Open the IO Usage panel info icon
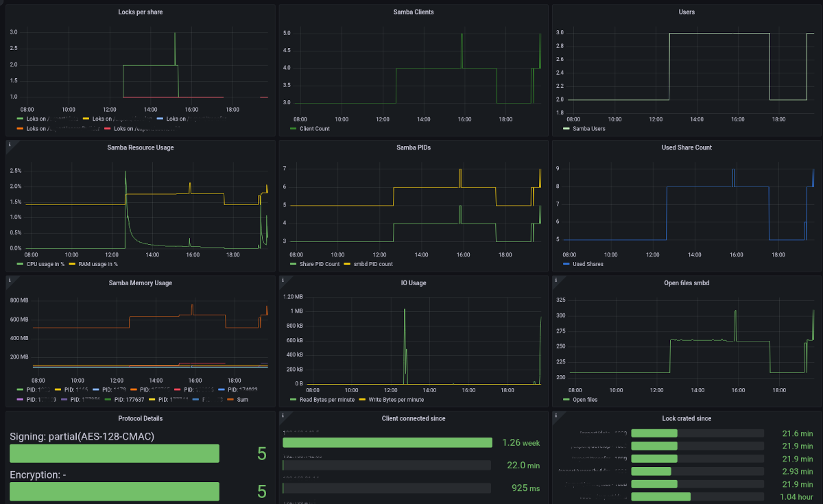This screenshot has width=823, height=504. point(283,280)
